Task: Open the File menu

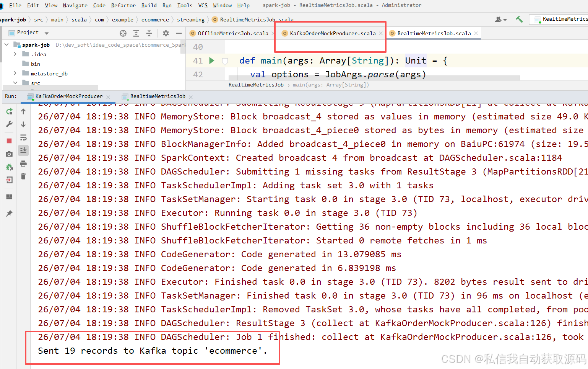Action: point(15,5)
